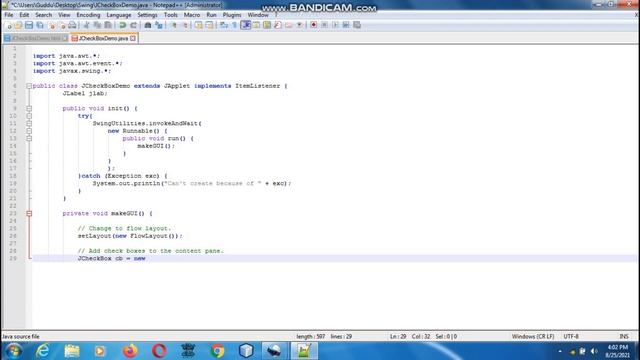Click the length : 597 status text

[x=310, y=337]
